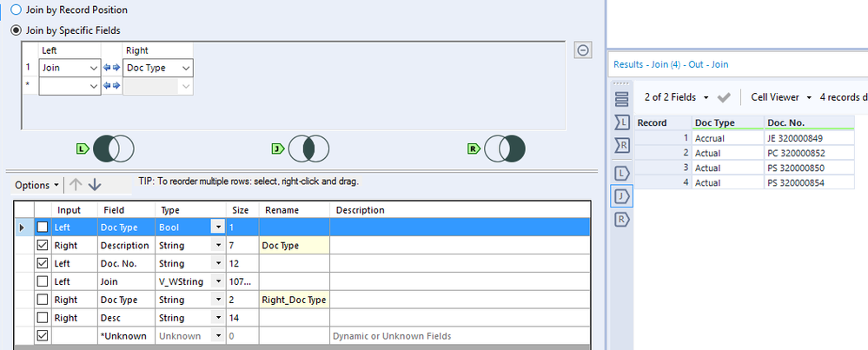This screenshot has width=868, height=350.
Task: Click the delete join row minus button
Action: coord(583,50)
